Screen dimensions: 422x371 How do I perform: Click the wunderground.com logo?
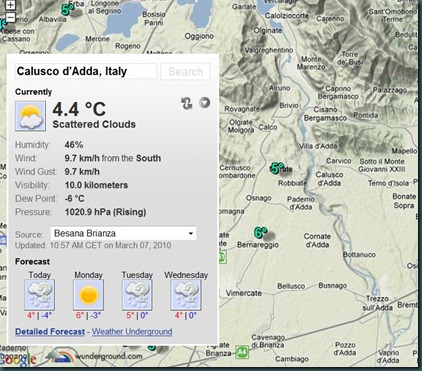coord(94,356)
